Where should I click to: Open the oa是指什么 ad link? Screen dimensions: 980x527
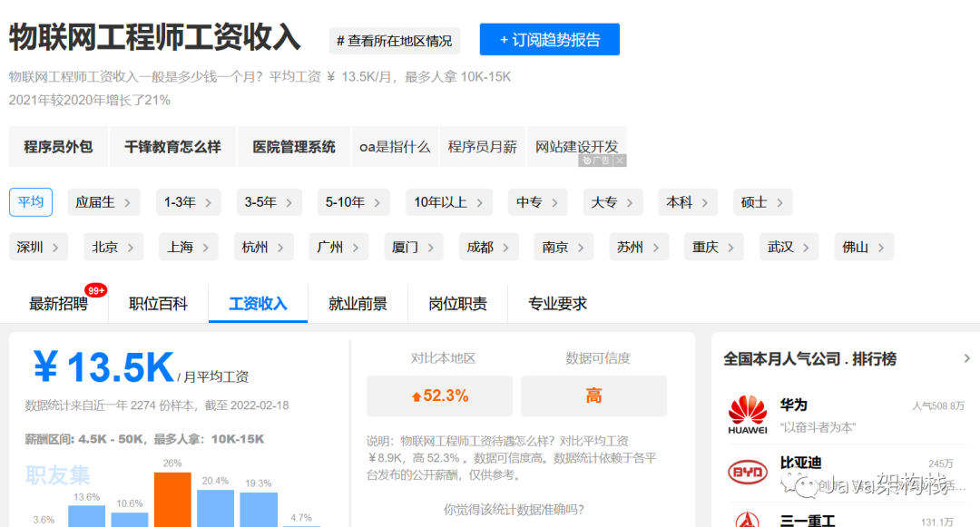click(395, 147)
